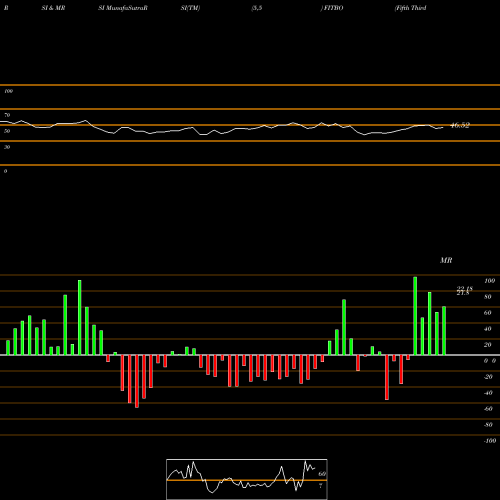This screenshot has width=500, height=500.
Task: Click the RSI axis label 30
Action: coord(7,147)
